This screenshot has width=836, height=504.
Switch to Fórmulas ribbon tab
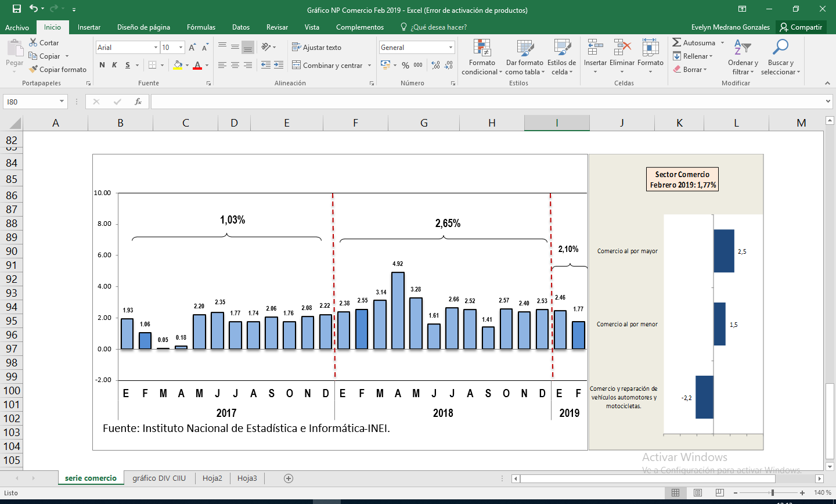click(x=201, y=27)
